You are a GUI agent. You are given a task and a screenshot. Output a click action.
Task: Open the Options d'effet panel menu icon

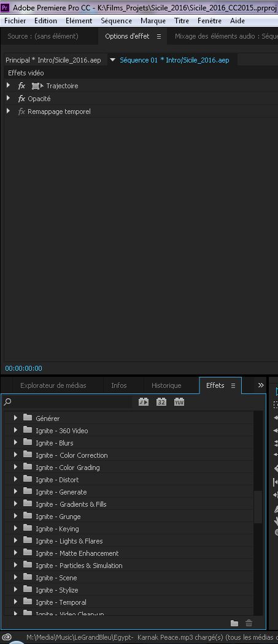click(x=159, y=36)
